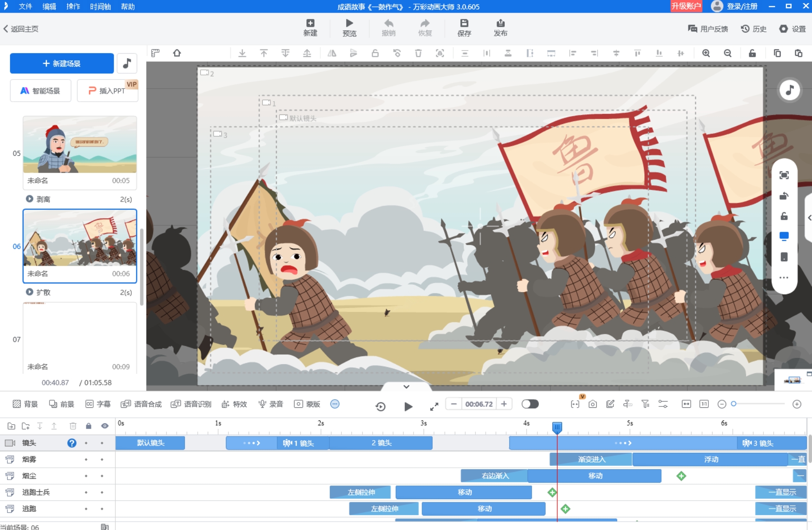Screen dimensions: 812x530
Task: Click the 1:1 ratio icon in the timeline toolbar
Action: pyautogui.click(x=704, y=404)
